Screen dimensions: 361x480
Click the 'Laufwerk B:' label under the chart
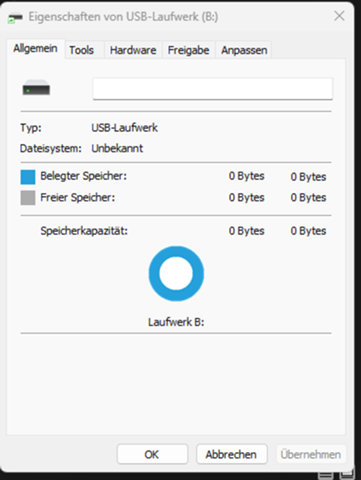pyautogui.click(x=176, y=322)
